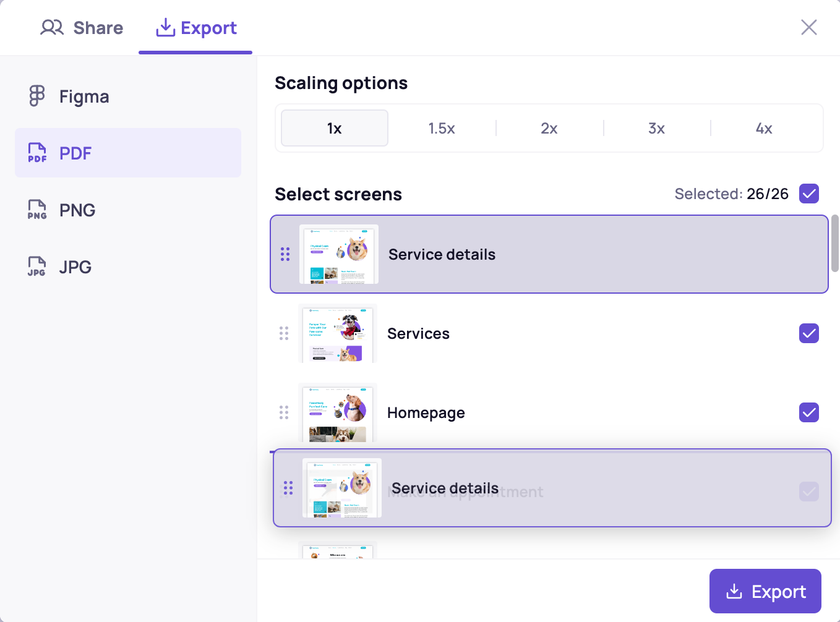The height and width of the screenshot is (622, 840).
Task: Set scaling to 1x
Action: (335, 128)
